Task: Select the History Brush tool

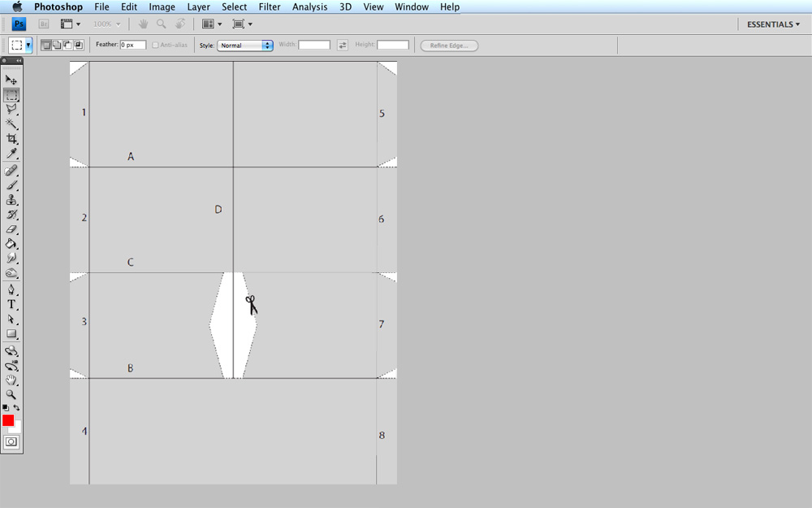Action: [11, 214]
